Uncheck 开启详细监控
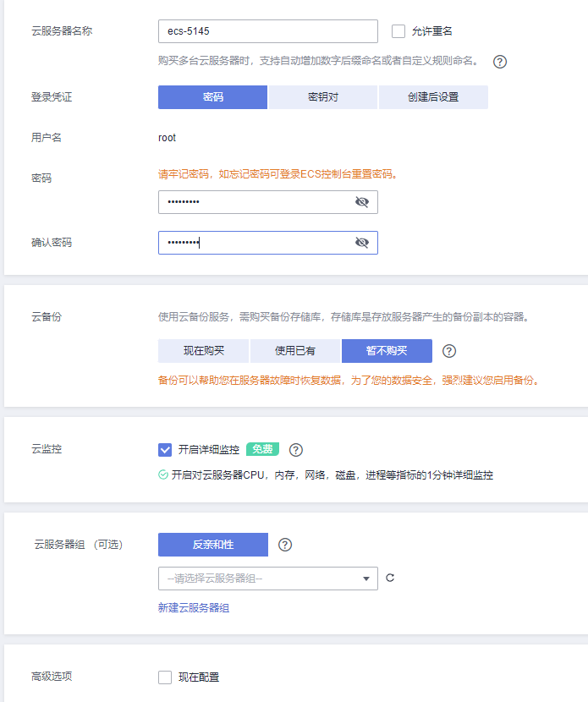This screenshot has height=702, width=588. [x=166, y=449]
